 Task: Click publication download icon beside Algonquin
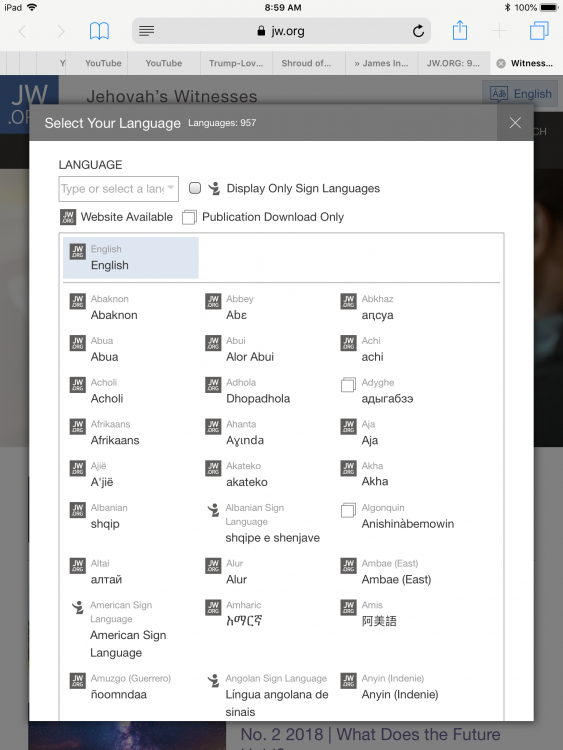(348, 510)
